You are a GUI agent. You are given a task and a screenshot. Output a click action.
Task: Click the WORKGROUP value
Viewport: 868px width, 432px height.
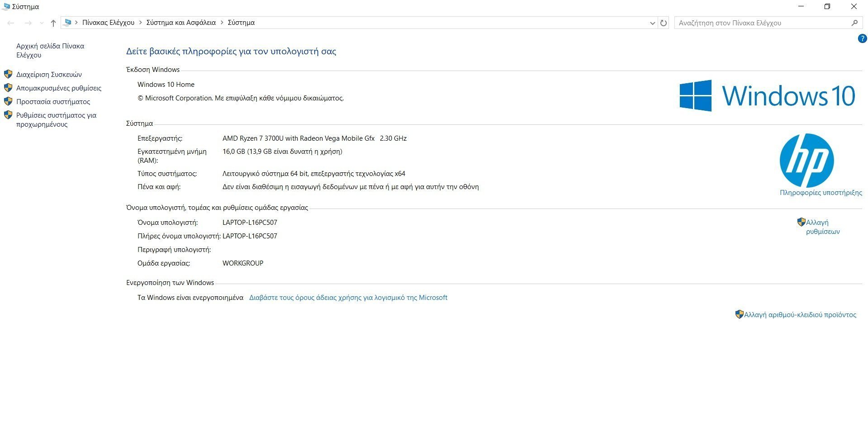pos(243,263)
